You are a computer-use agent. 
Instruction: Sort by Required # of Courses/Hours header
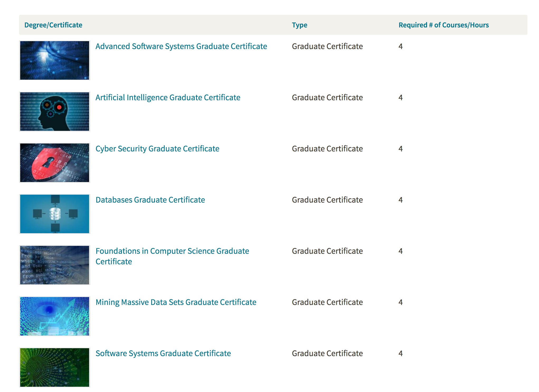(443, 25)
